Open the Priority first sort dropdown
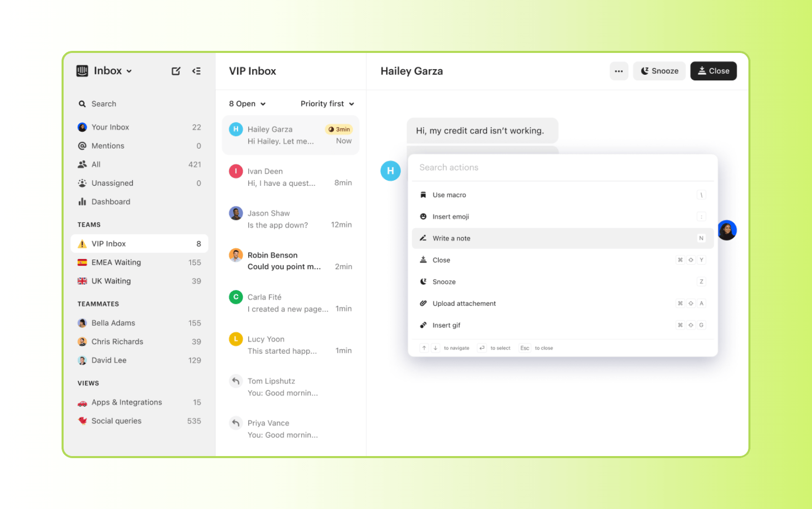The height and width of the screenshot is (509, 812). pos(327,104)
